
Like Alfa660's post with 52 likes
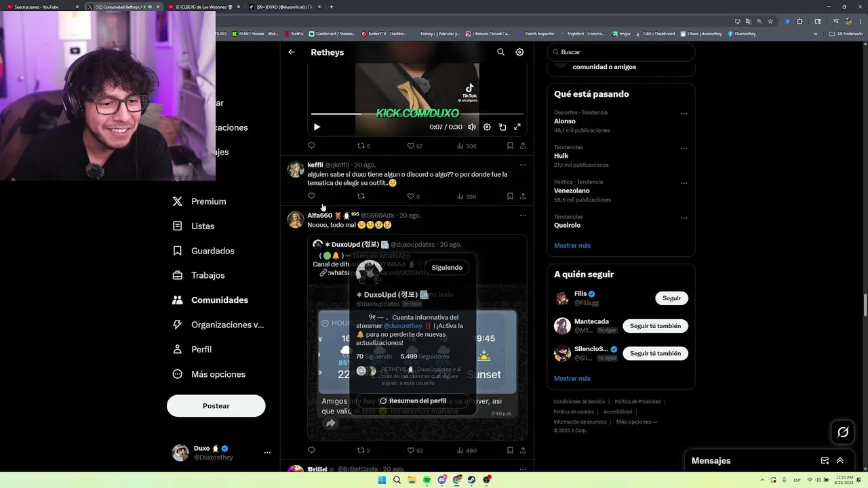414,451
